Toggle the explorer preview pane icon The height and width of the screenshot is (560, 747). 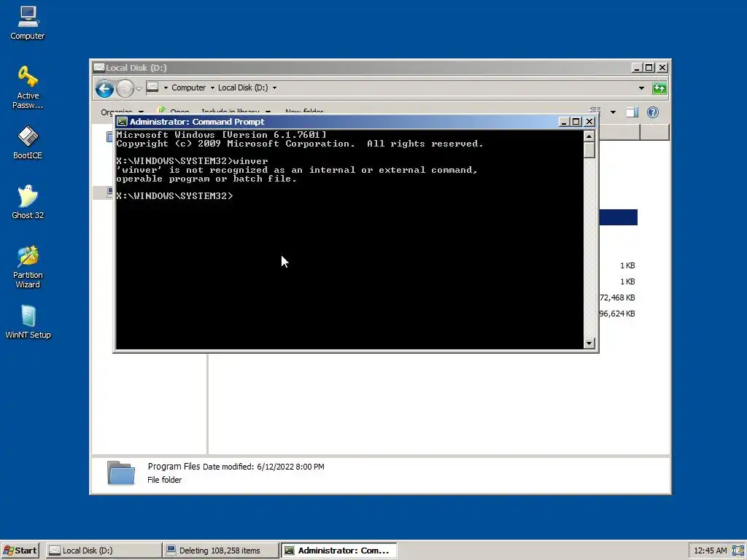632,112
